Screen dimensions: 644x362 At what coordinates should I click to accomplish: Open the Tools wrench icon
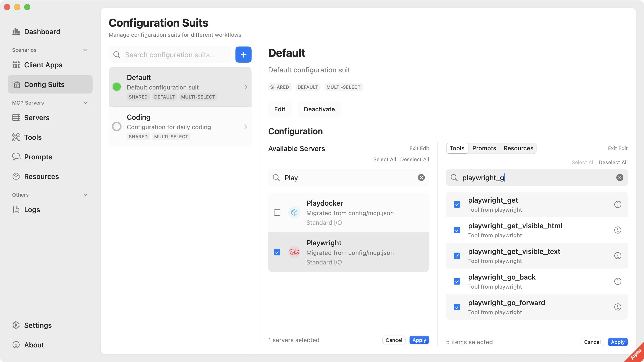point(16,137)
